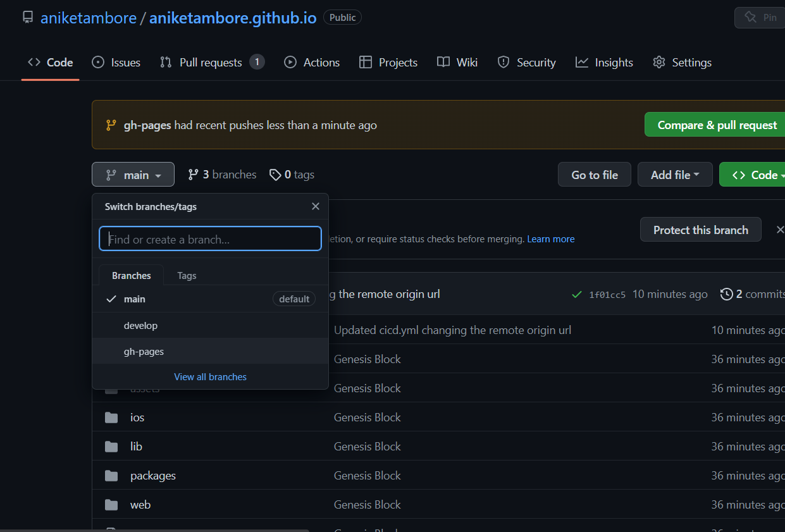This screenshot has width=785, height=532.
Task: Click the Public visibility badge
Action: coord(342,17)
